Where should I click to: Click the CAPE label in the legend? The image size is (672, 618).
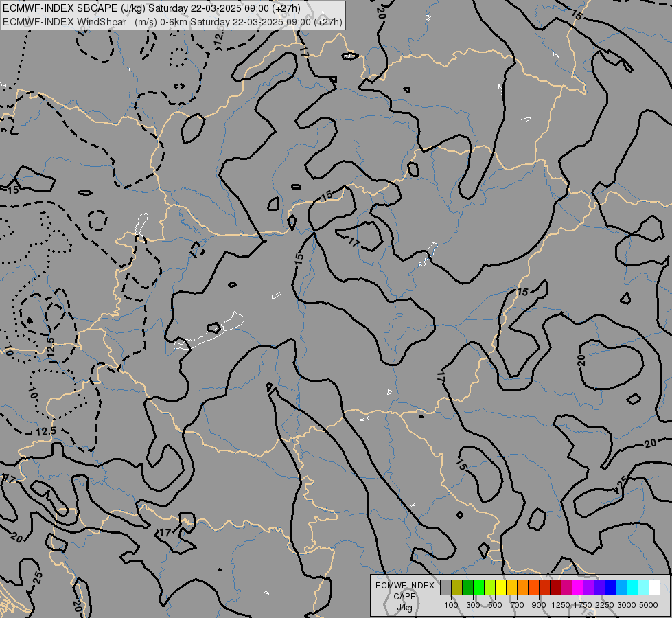(404, 597)
